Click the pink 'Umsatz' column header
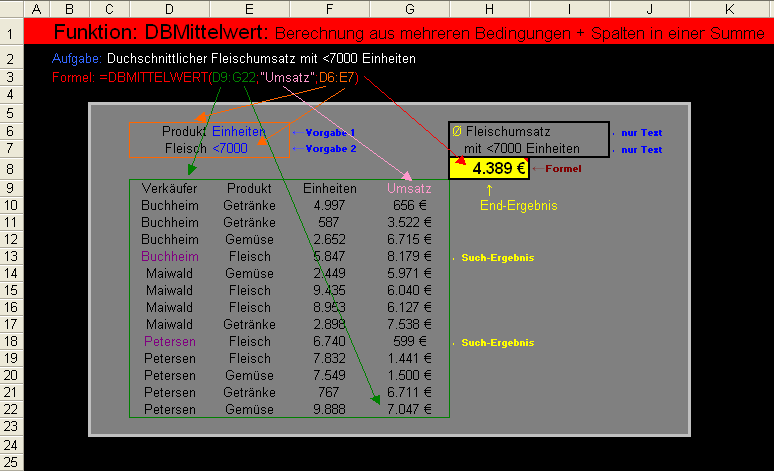The width and height of the screenshot is (774, 471). (x=409, y=189)
